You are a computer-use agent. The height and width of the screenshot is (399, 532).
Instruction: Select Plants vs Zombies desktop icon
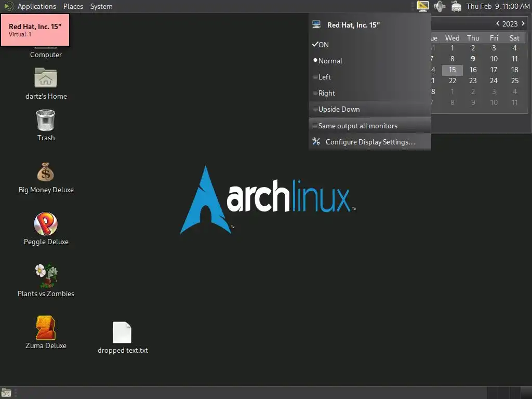(x=46, y=275)
